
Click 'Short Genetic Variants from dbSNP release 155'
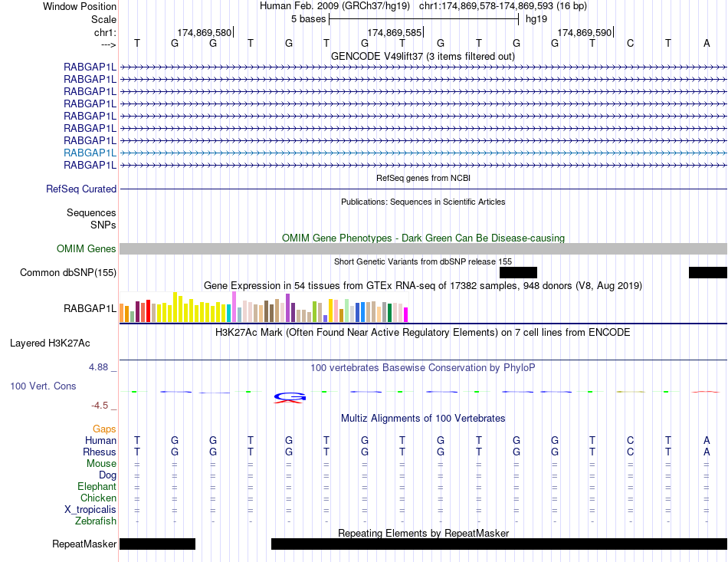click(x=423, y=261)
